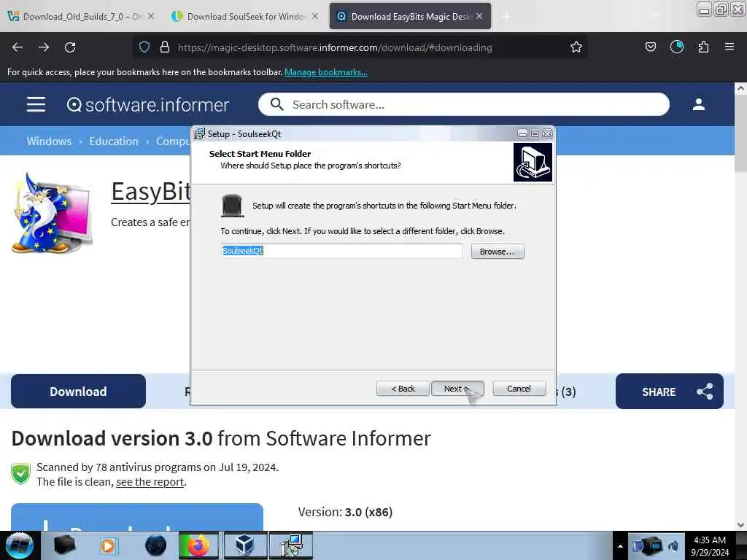Click the scrollbar up arrow
The width and height of the screenshot is (747, 560).
(x=740, y=88)
